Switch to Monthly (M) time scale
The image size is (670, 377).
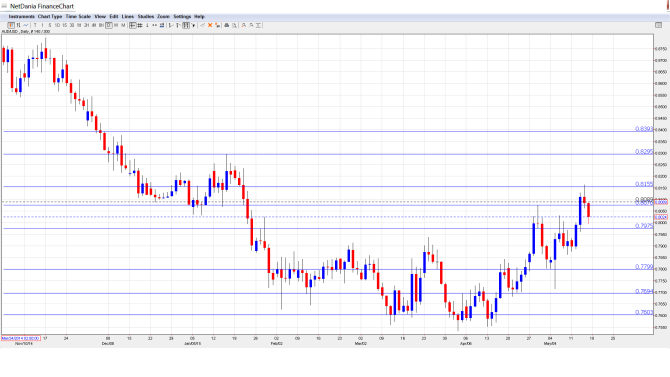click(123, 26)
